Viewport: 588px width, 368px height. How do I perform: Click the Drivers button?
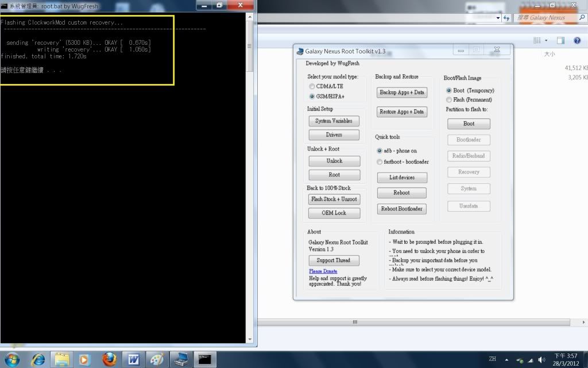click(x=334, y=135)
